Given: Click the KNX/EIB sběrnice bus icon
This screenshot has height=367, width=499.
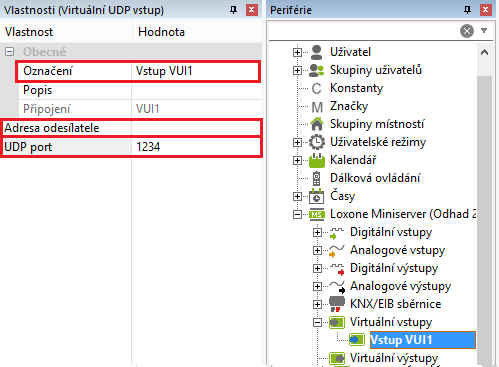Looking at the screenshot, I should 337,304.
